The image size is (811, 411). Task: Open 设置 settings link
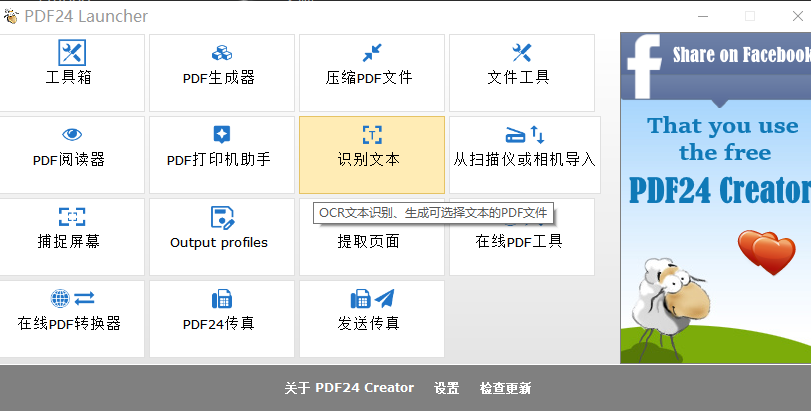446,388
